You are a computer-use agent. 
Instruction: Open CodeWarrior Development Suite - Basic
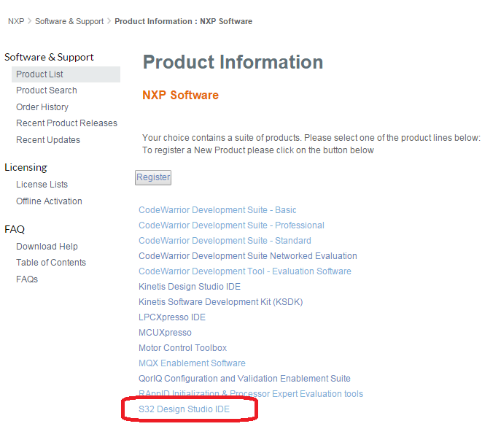pos(217,210)
